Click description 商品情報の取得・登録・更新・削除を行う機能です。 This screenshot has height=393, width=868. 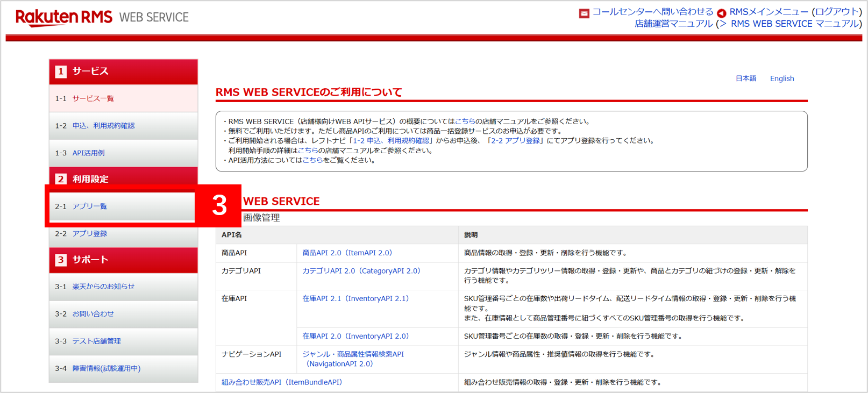pyautogui.click(x=545, y=253)
